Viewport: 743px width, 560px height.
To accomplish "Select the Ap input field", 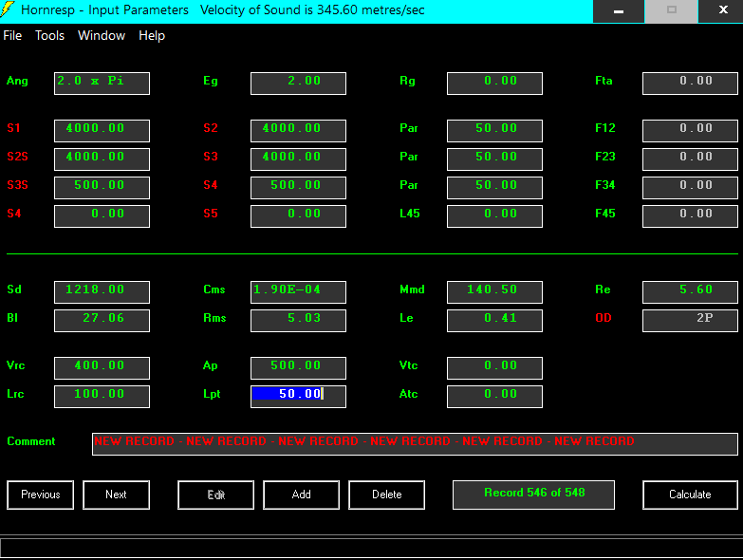I will (298, 367).
